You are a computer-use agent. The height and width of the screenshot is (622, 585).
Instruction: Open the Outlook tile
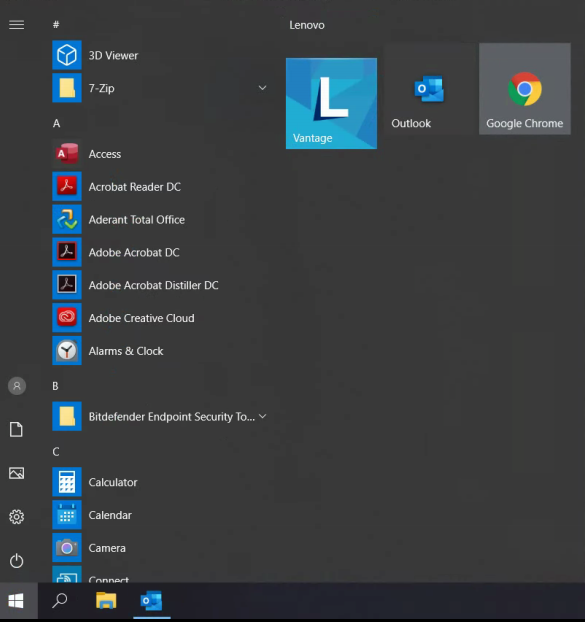click(x=429, y=89)
